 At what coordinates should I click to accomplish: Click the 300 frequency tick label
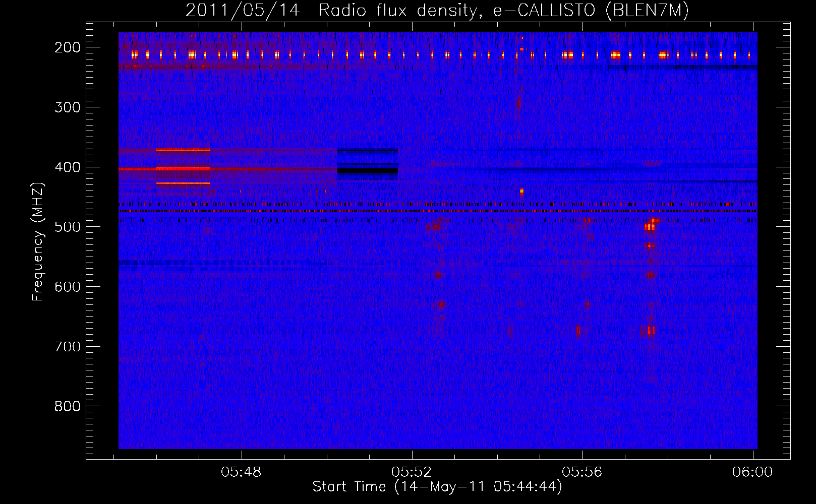coord(68,107)
